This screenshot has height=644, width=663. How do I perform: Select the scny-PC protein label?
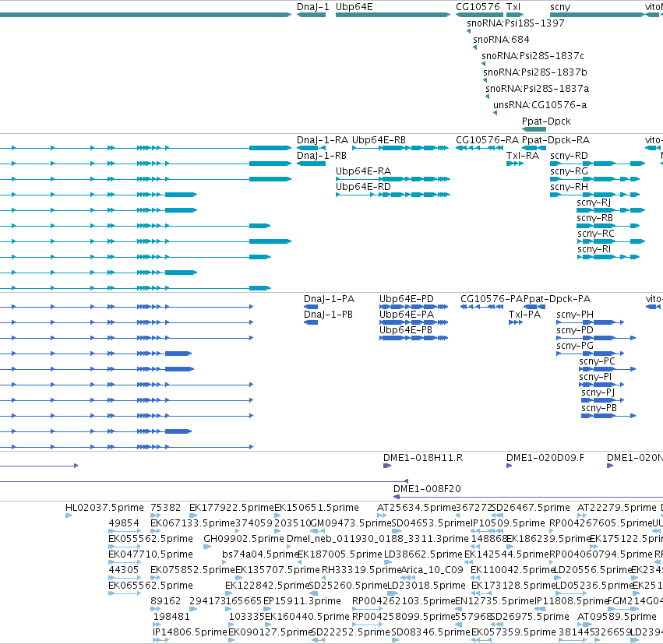(x=597, y=362)
